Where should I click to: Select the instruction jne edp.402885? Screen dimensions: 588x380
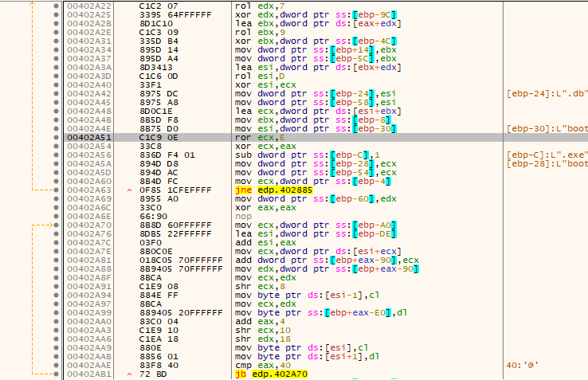274,190
